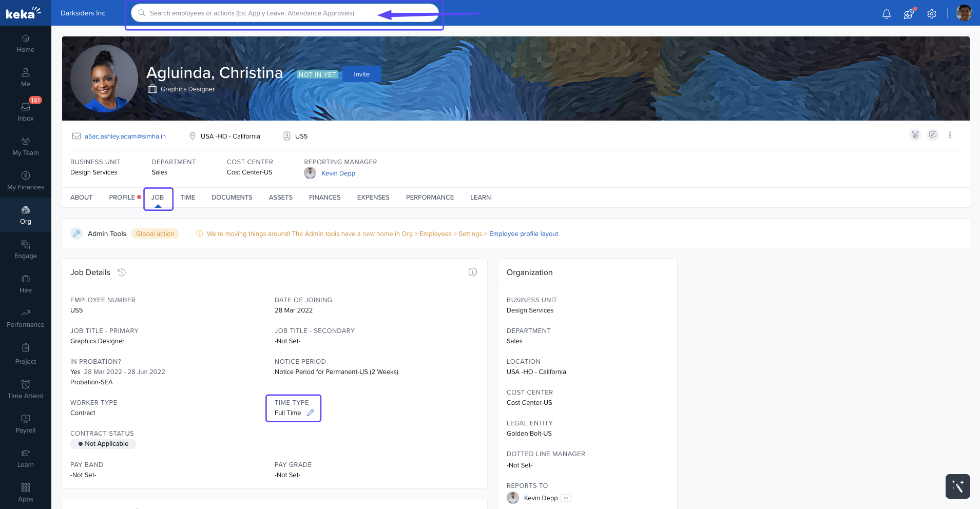Switch to the DOCUMENTS tab
The height and width of the screenshot is (509, 980).
(232, 198)
